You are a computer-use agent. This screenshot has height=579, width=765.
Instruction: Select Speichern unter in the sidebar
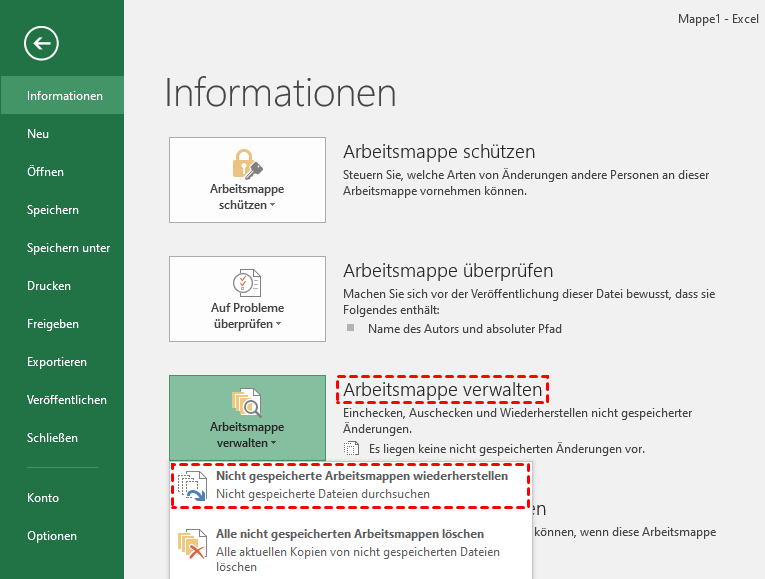pyautogui.click(x=68, y=248)
